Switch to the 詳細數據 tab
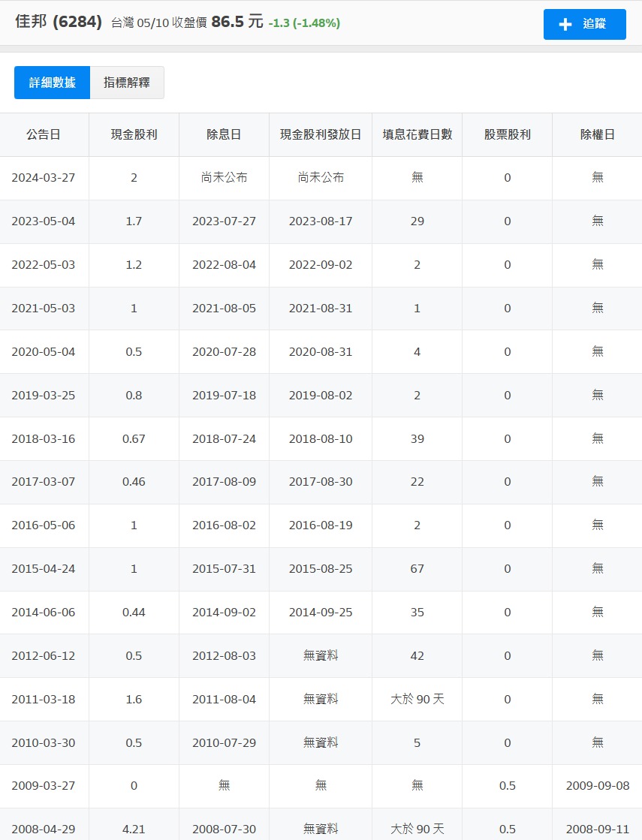642x840 pixels. point(51,83)
